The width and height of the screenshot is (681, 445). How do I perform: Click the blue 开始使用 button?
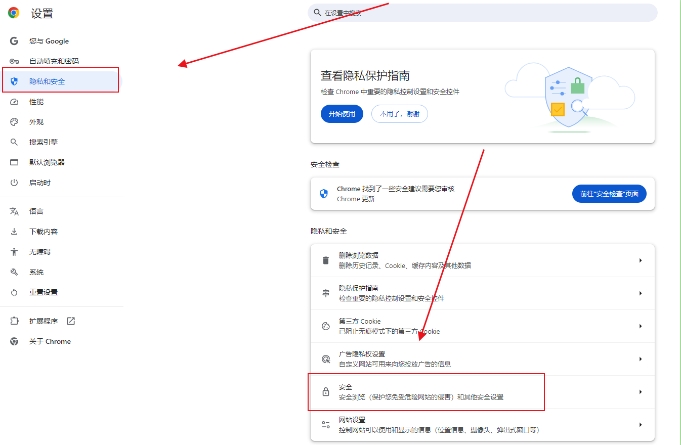pyautogui.click(x=342, y=114)
